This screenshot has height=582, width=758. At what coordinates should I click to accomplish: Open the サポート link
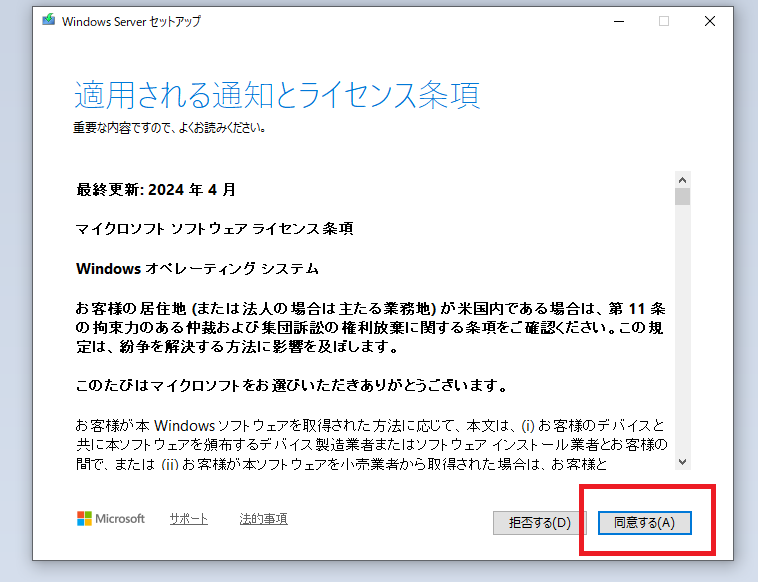pos(188,519)
